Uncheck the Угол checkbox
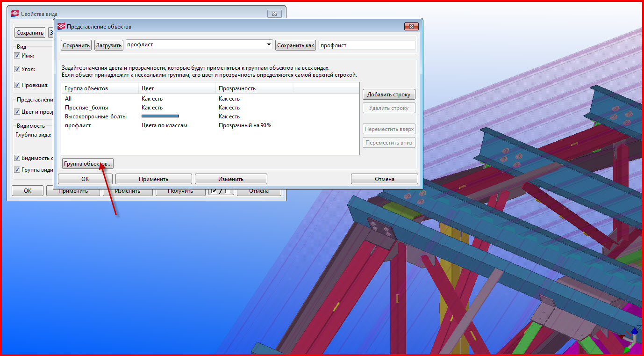Image resolution: width=644 pixels, height=356 pixels. coord(17,69)
